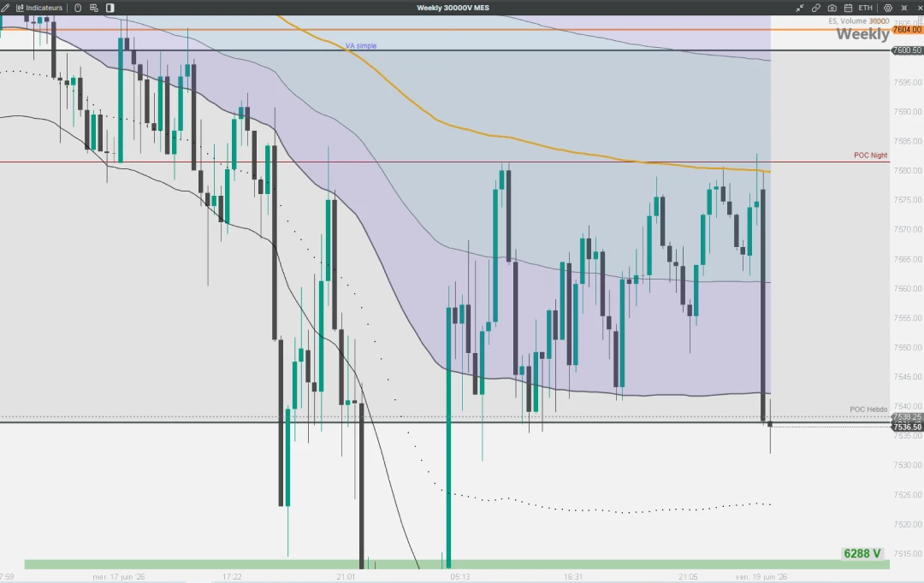The image size is (924, 583).
Task: Open the calendar date picker icon
Action: click(848, 8)
